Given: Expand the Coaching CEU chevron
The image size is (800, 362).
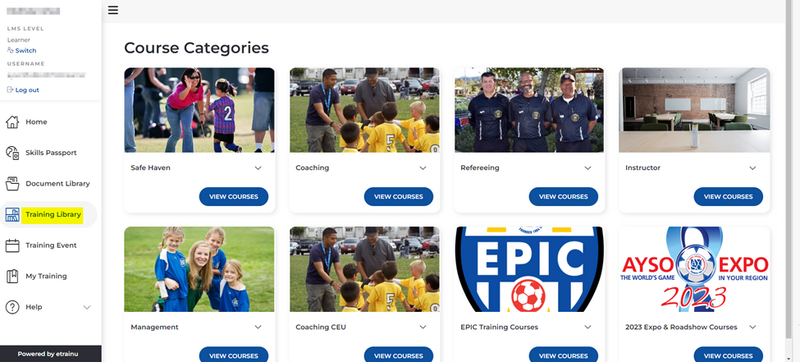Looking at the screenshot, I should click(422, 327).
